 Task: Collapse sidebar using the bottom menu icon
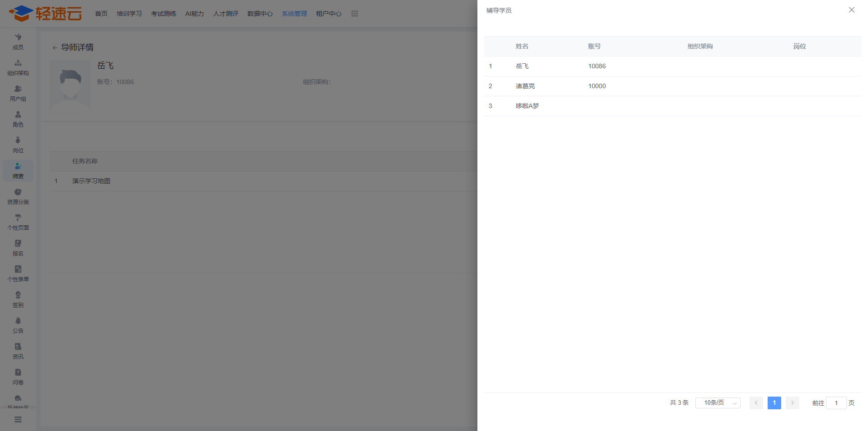tap(18, 419)
